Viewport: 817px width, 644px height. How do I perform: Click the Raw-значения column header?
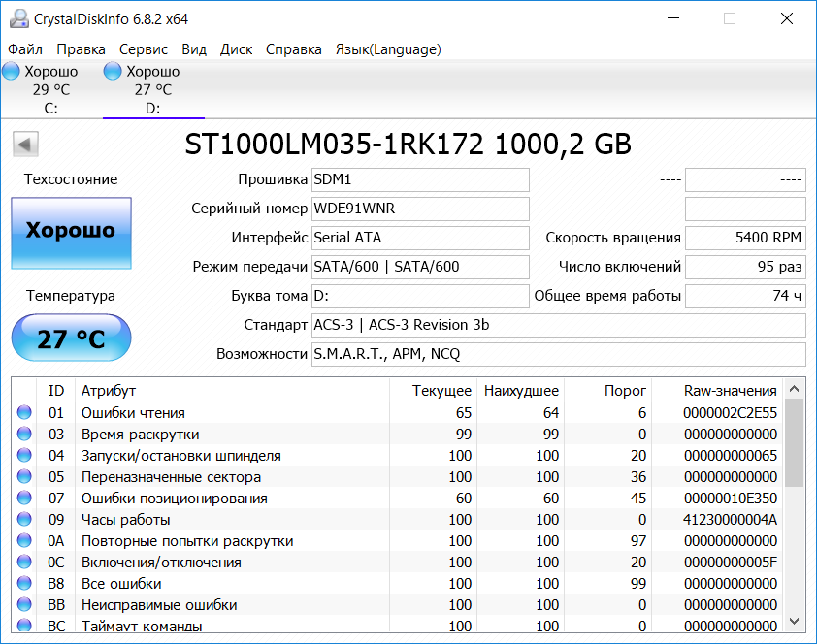pyautogui.click(x=730, y=391)
